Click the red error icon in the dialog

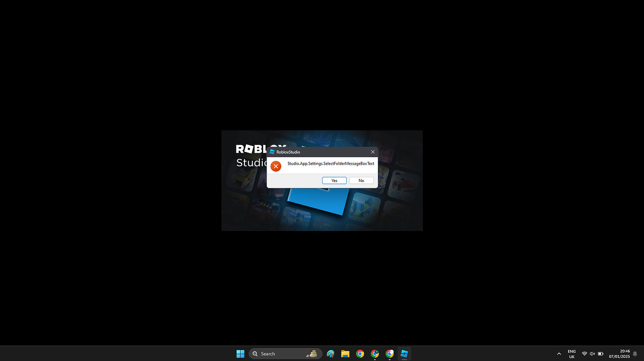click(276, 166)
